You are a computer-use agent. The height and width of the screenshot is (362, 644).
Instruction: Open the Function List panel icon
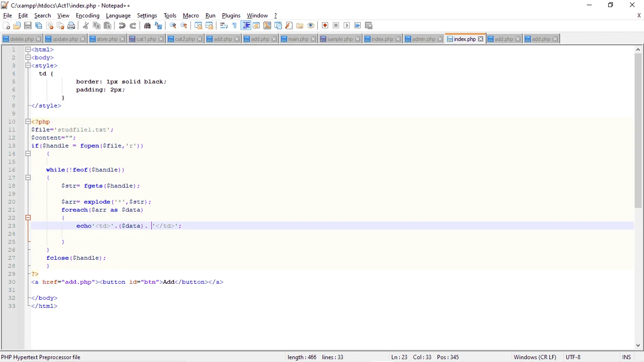(289, 25)
